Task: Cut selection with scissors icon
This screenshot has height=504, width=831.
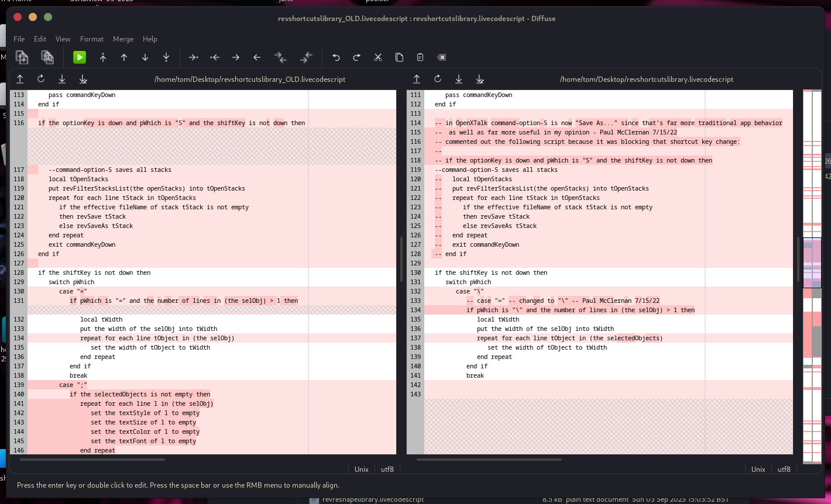Action: pyautogui.click(x=378, y=57)
